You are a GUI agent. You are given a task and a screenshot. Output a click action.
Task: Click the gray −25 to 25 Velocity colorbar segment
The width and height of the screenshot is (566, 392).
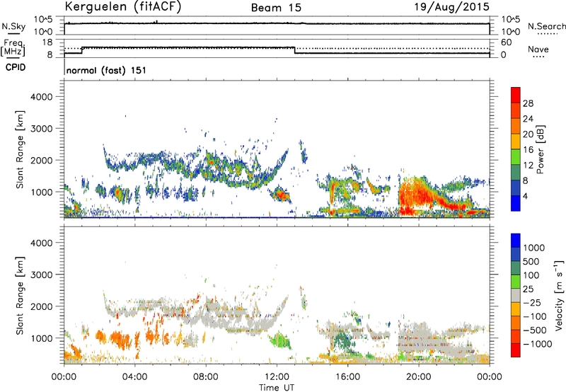click(516, 295)
